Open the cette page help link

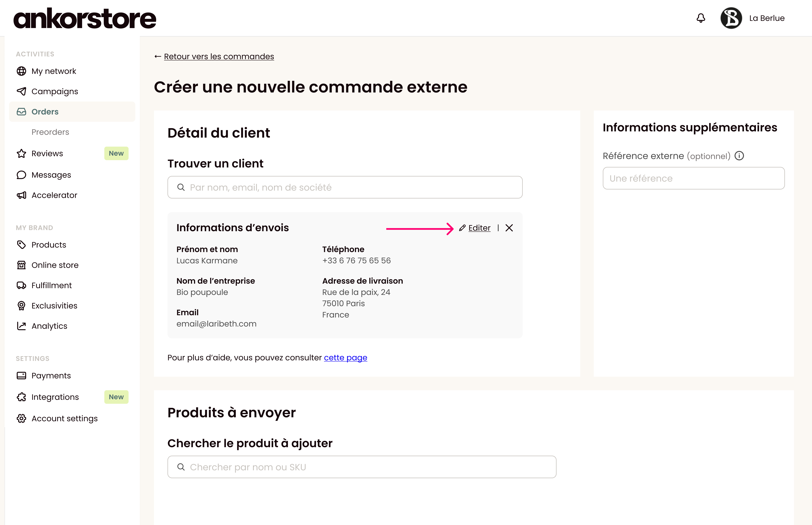[345, 358]
